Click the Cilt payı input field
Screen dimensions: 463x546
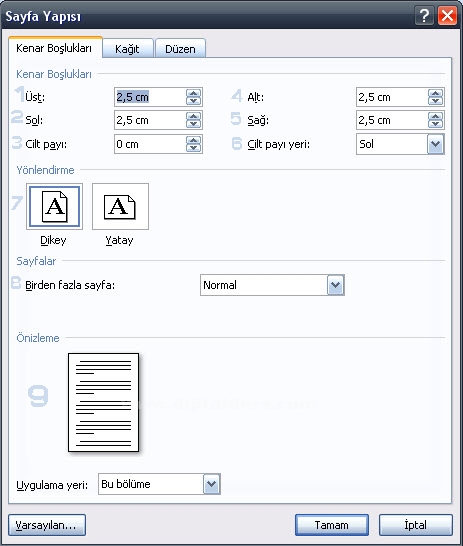[150, 144]
